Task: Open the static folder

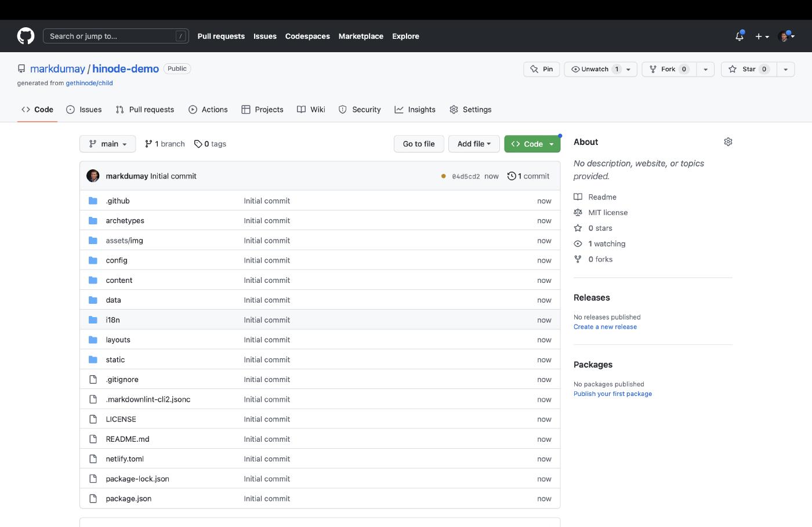Action: point(115,359)
